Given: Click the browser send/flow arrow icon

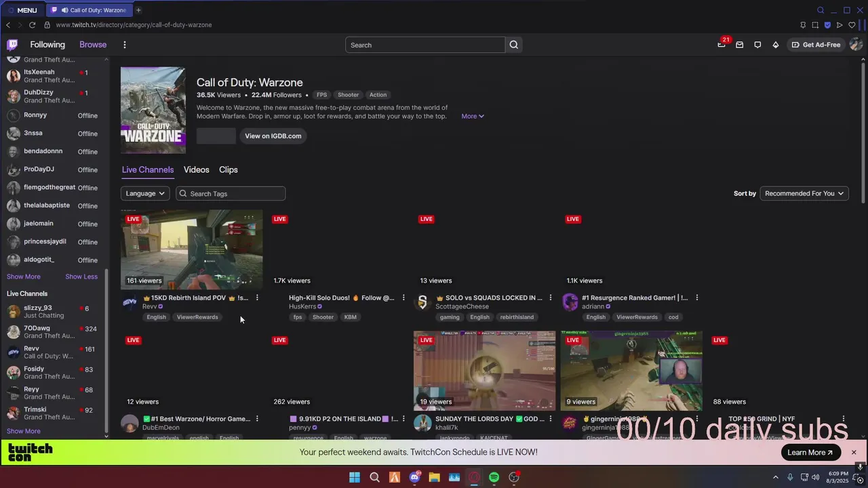Looking at the screenshot, I should (x=840, y=25).
